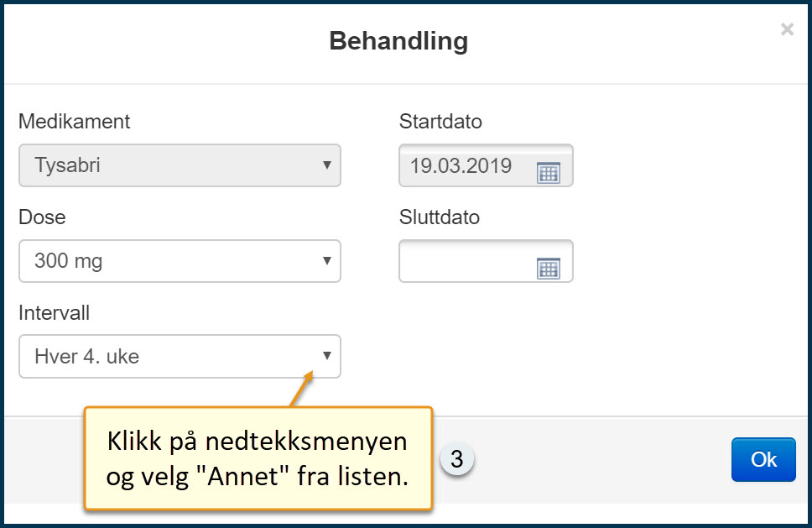Click the Startdato field label
Viewport: 812px width, 528px height.
(x=440, y=122)
